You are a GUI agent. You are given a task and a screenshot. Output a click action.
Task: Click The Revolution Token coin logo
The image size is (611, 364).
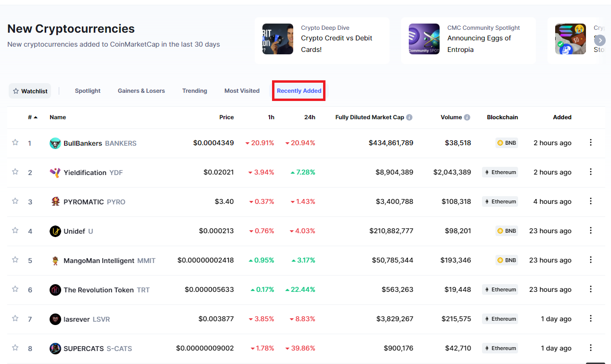point(55,290)
